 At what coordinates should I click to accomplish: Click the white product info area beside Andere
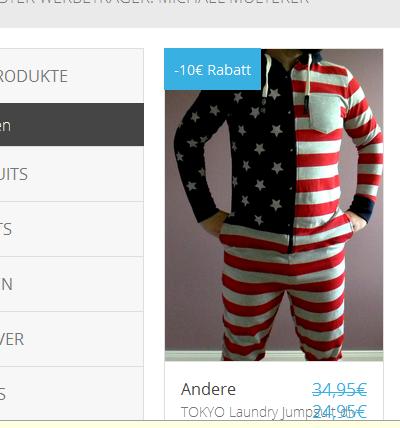tap(274, 391)
